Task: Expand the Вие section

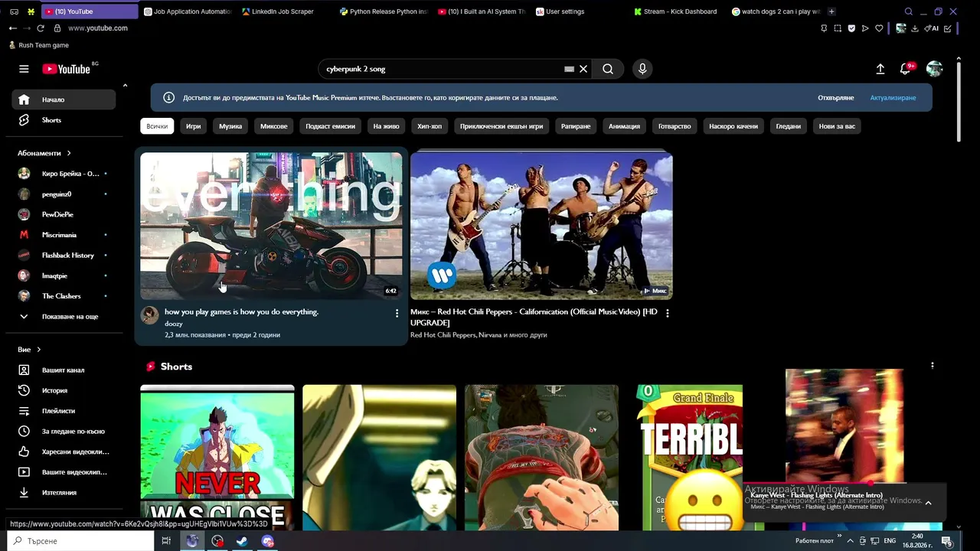Action: [x=29, y=350]
